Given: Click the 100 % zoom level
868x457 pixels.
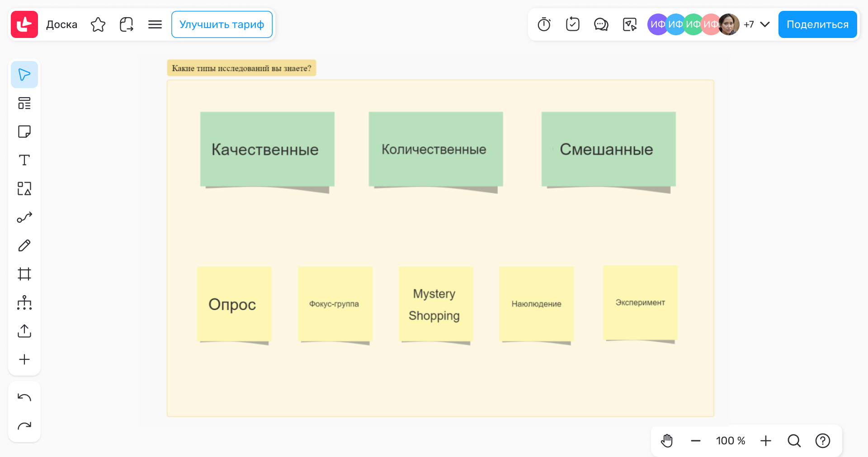Looking at the screenshot, I should click(731, 441).
